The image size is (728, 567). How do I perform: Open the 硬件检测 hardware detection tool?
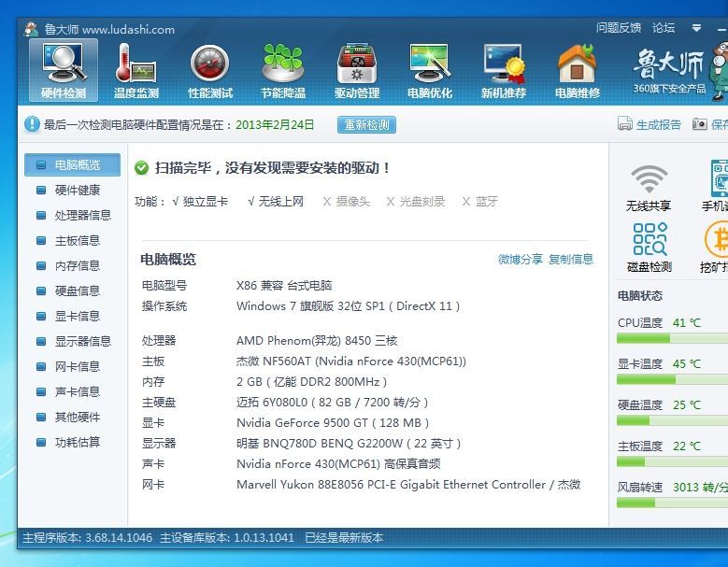click(64, 71)
